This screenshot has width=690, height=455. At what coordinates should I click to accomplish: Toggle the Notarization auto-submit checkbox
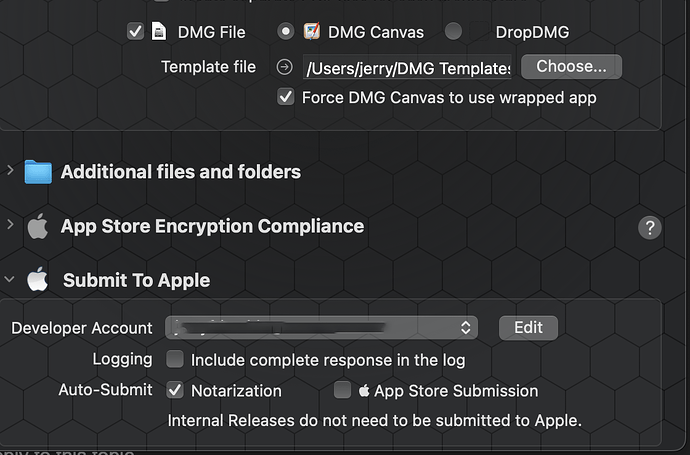(x=175, y=390)
